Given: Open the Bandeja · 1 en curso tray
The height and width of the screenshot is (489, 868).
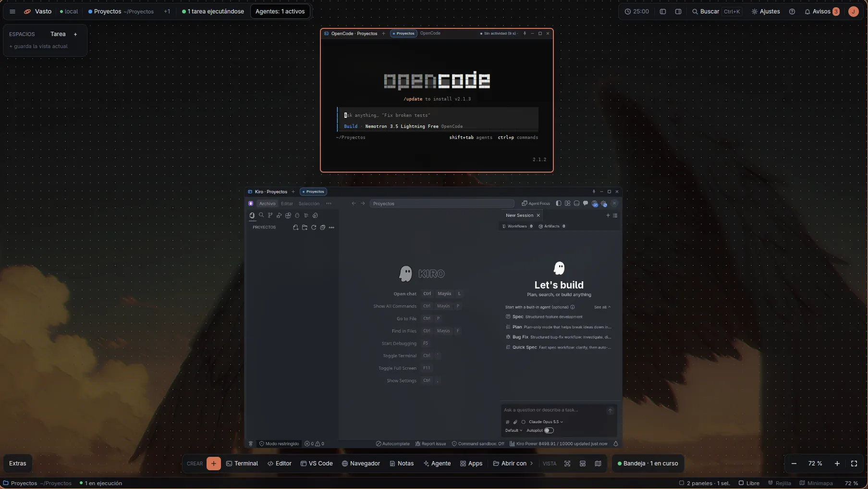Looking at the screenshot, I should pos(648,464).
